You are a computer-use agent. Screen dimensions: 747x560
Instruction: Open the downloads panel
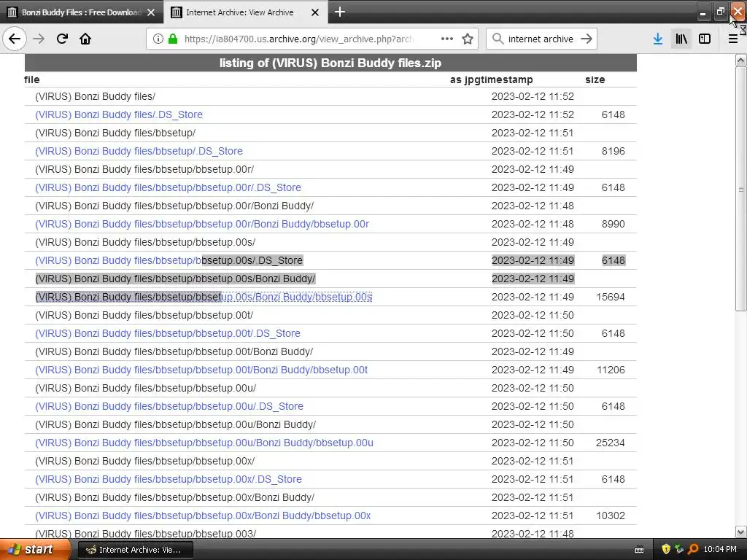(658, 39)
